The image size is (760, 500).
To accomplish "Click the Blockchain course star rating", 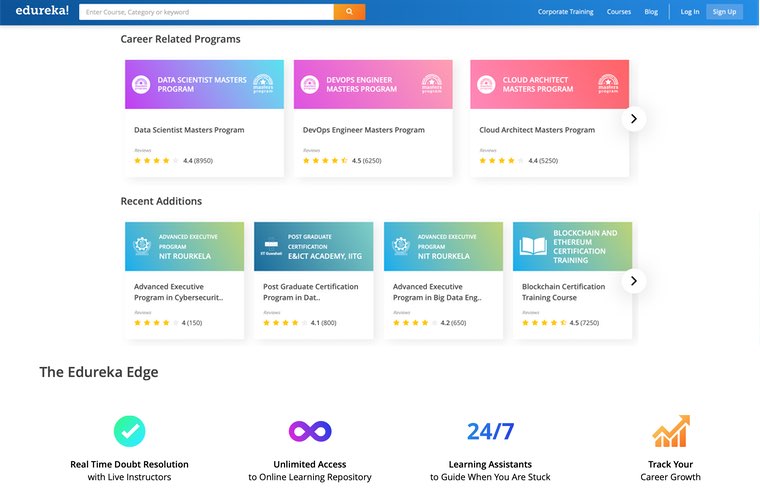I will point(544,323).
